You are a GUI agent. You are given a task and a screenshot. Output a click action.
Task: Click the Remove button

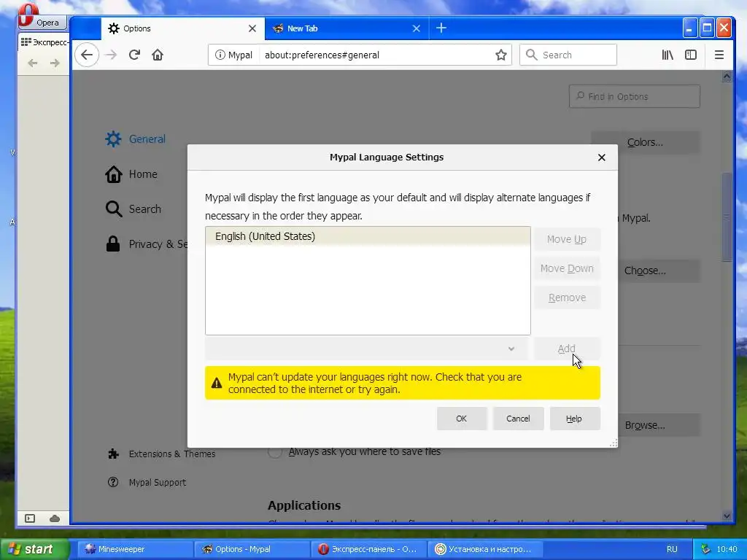[x=566, y=297]
